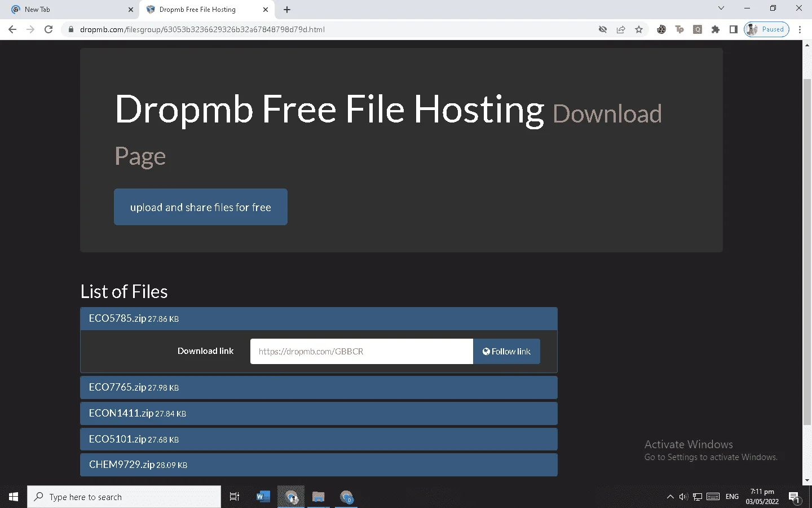Open the clock showing 7:11 pm
This screenshot has height=508, width=812.
[762, 497]
